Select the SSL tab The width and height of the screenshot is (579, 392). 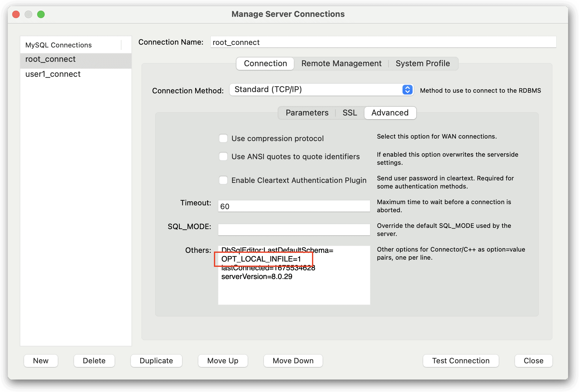click(349, 113)
